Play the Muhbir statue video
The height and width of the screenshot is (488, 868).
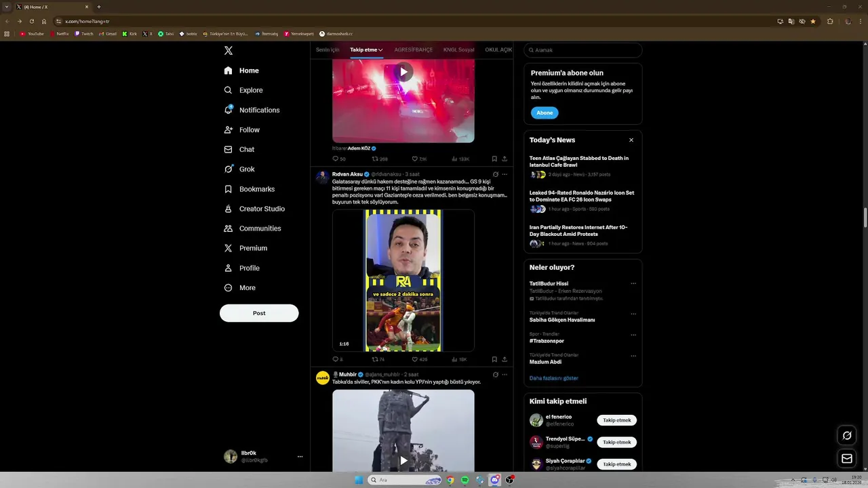coord(403,460)
